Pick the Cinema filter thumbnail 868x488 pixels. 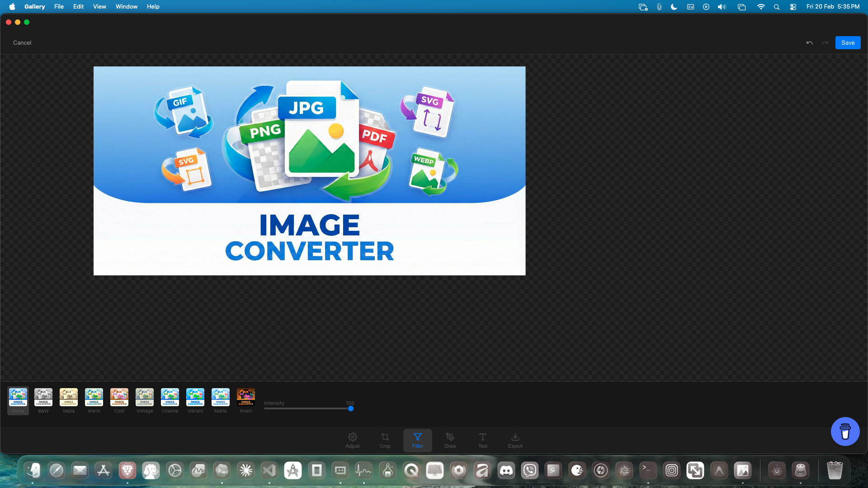[x=170, y=398]
